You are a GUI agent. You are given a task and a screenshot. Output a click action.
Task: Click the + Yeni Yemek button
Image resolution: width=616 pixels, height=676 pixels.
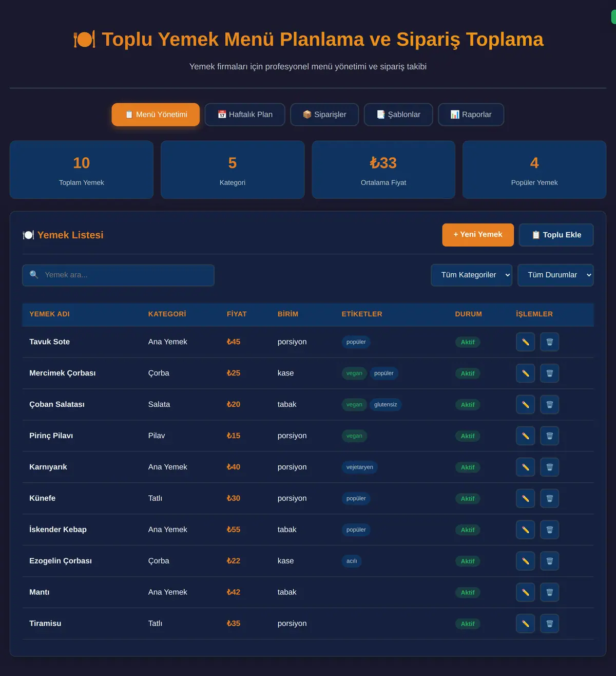click(478, 235)
